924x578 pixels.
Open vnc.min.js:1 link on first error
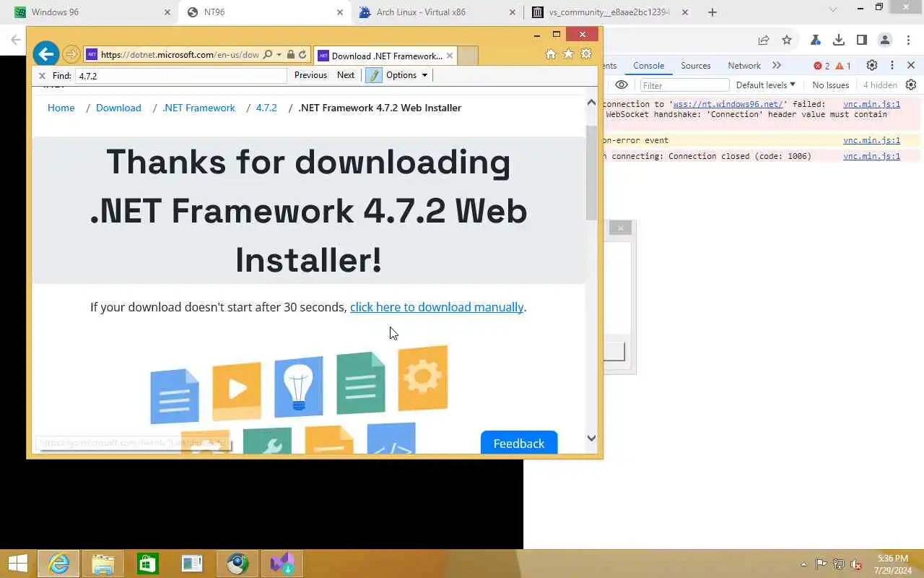[x=871, y=104]
